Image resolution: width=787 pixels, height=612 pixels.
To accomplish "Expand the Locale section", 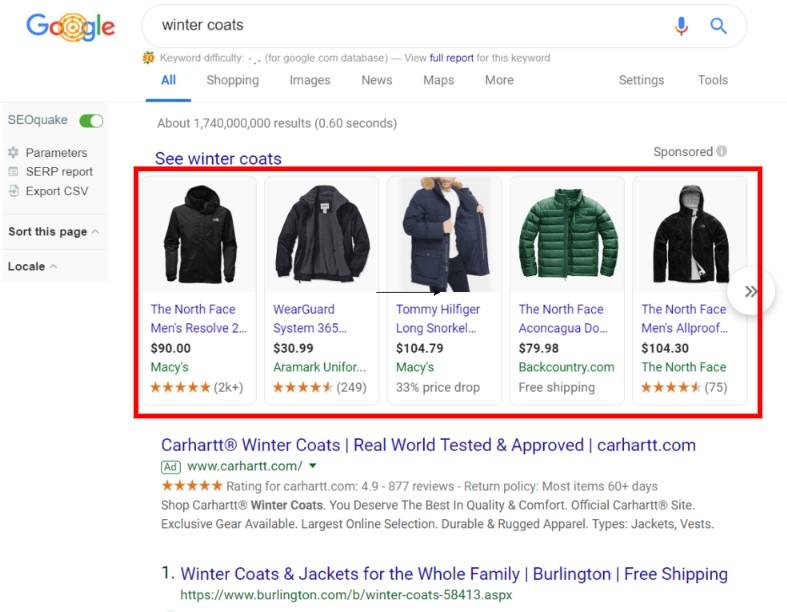I will click(32, 267).
